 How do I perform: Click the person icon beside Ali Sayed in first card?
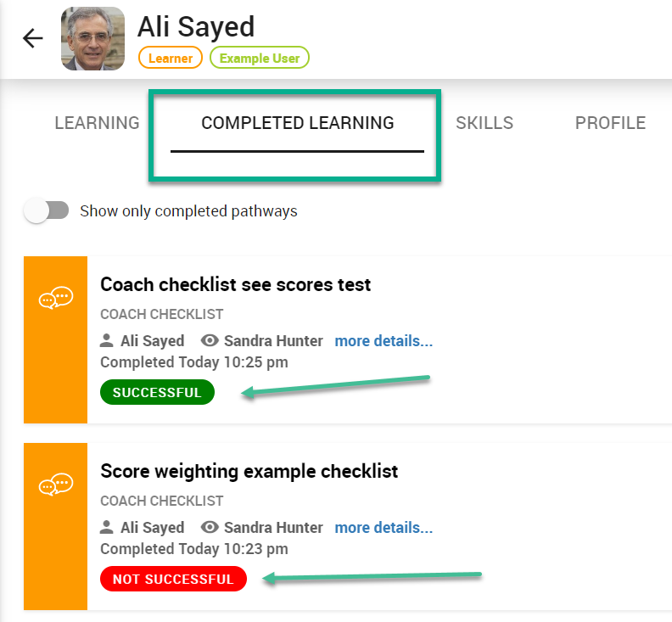(106, 341)
